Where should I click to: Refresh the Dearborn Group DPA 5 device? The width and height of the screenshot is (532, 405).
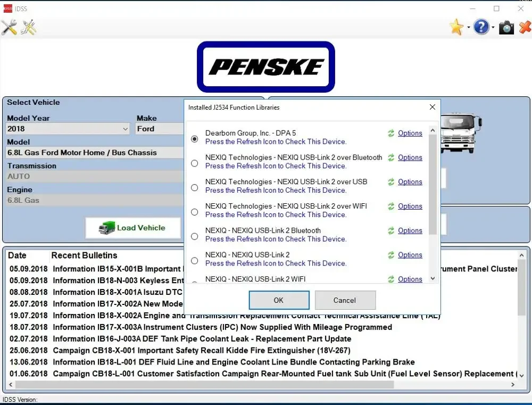point(391,133)
